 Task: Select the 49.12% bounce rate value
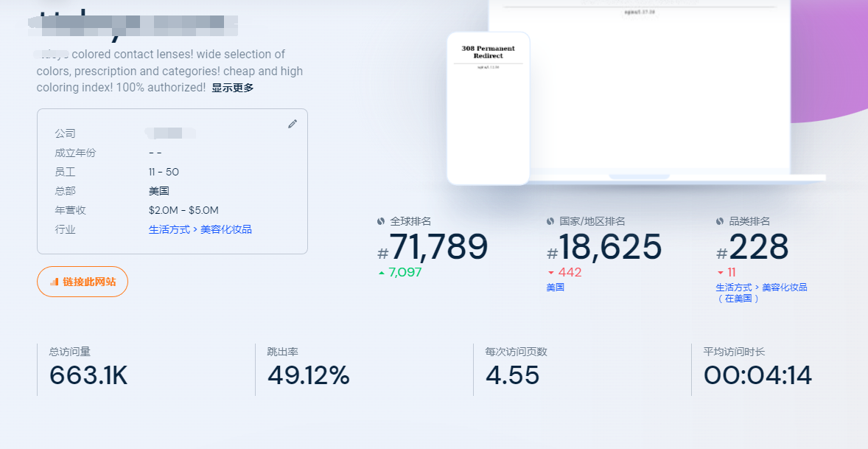(x=309, y=376)
